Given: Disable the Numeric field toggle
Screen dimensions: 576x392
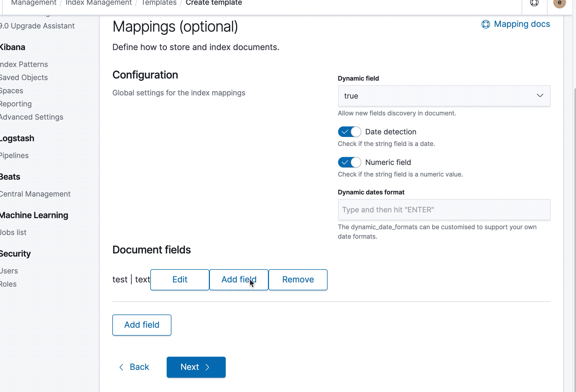Looking at the screenshot, I should pos(349,162).
